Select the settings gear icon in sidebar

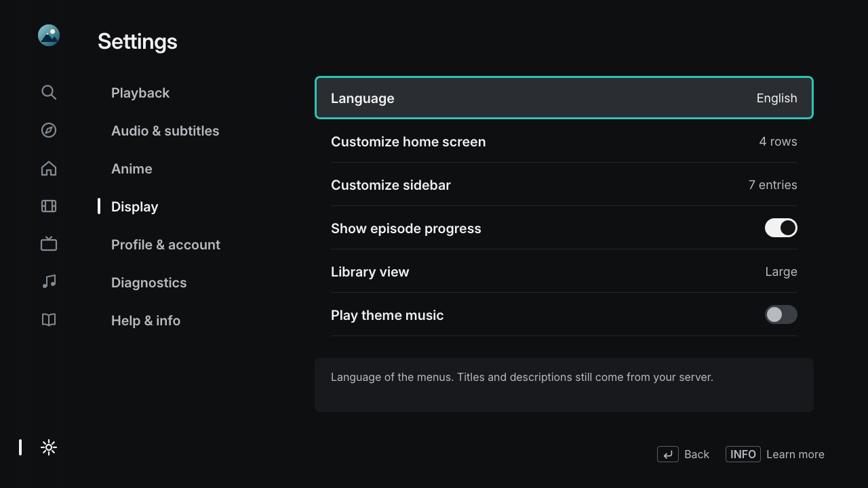(49, 447)
